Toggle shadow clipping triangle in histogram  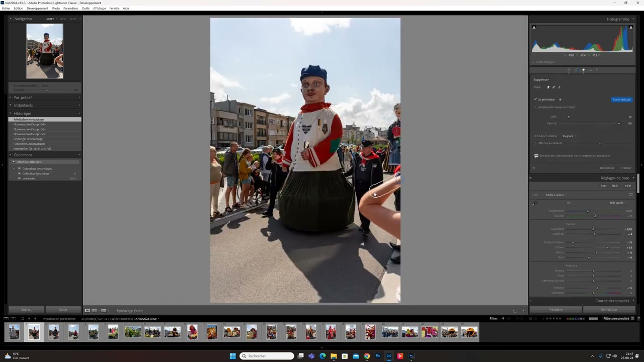[534, 27]
